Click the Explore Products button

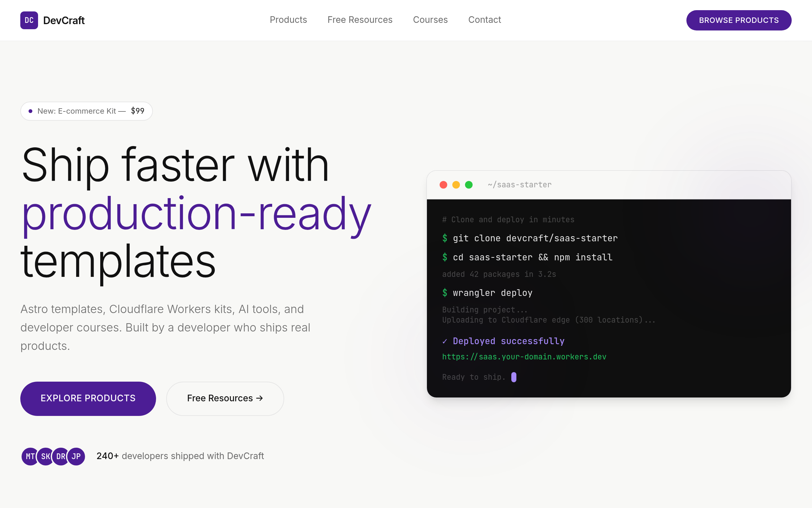88,398
